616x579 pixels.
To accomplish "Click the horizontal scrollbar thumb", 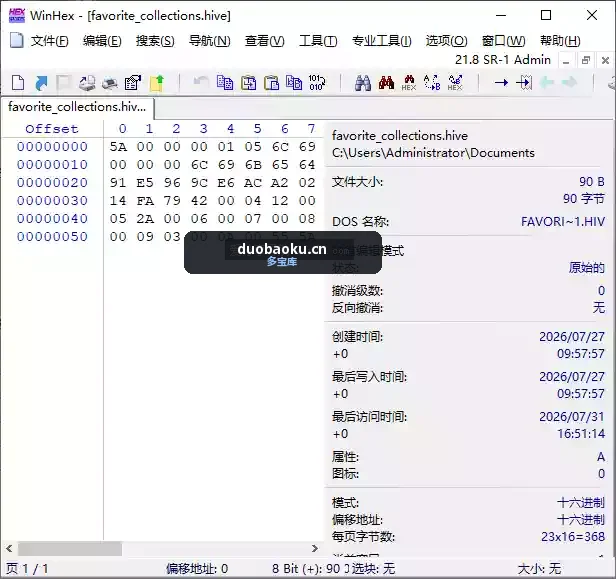I will (70, 548).
